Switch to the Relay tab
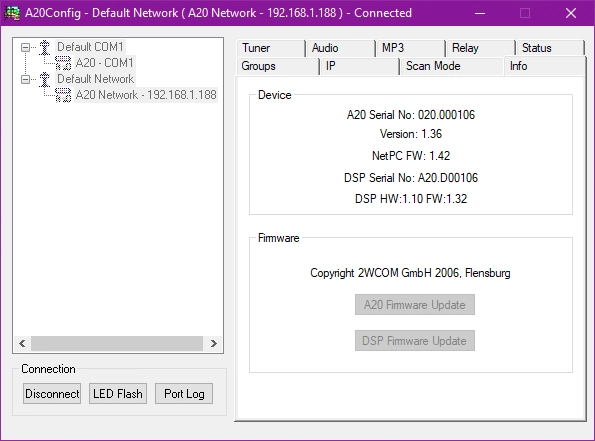Screen dimensions: 595x441 click(480, 48)
